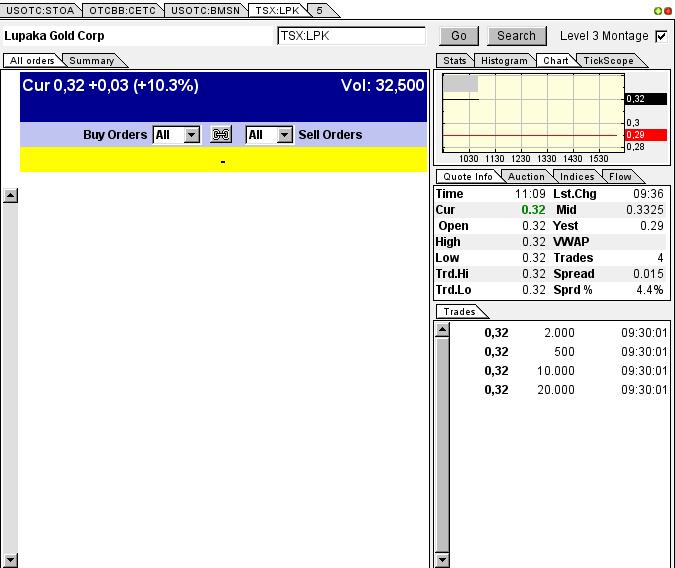The height and width of the screenshot is (568, 675).
Task: Open the Auction tab
Action: (x=526, y=177)
